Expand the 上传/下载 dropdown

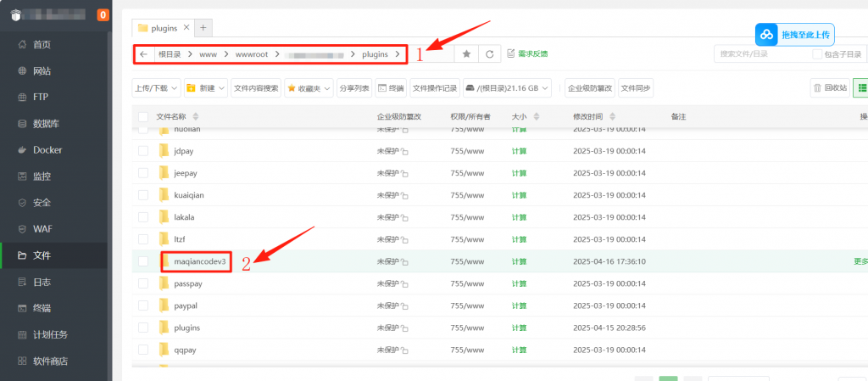(156, 87)
